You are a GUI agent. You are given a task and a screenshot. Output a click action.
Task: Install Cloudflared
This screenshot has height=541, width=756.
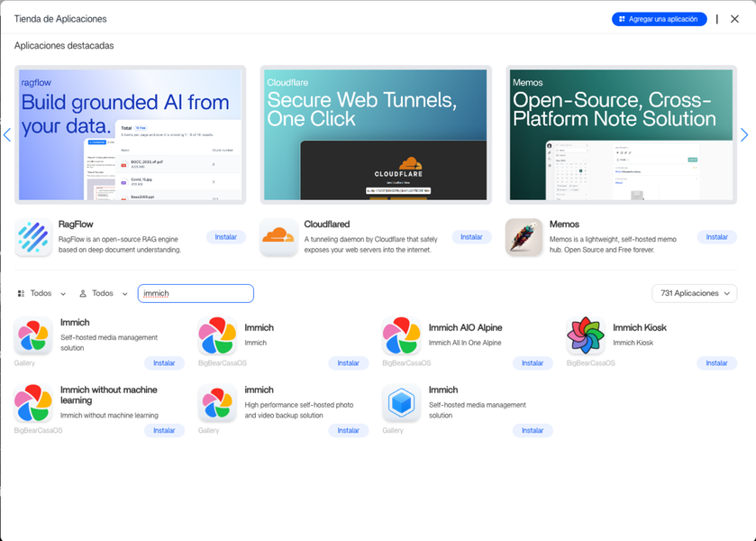(x=471, y=237)
